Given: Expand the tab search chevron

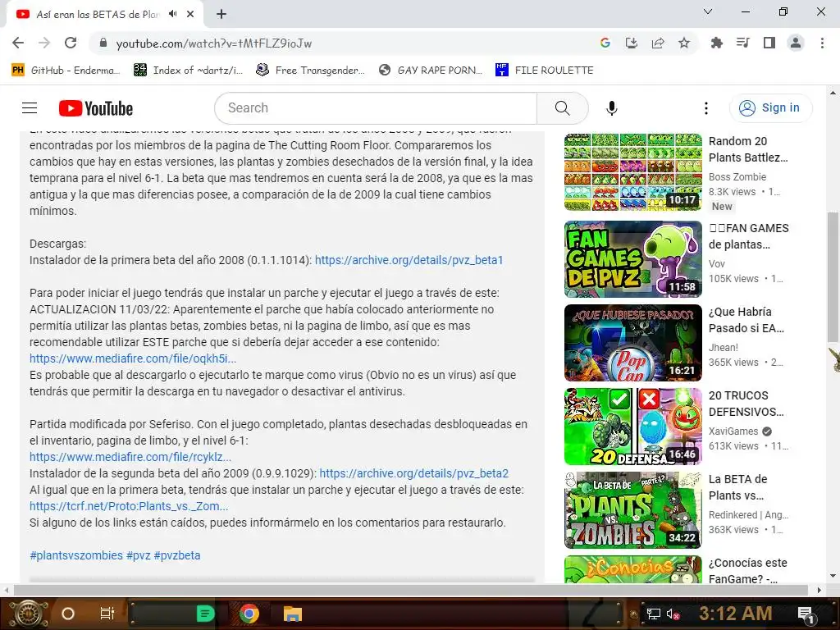Looking at the screenshot, I should tap(708, 11).
